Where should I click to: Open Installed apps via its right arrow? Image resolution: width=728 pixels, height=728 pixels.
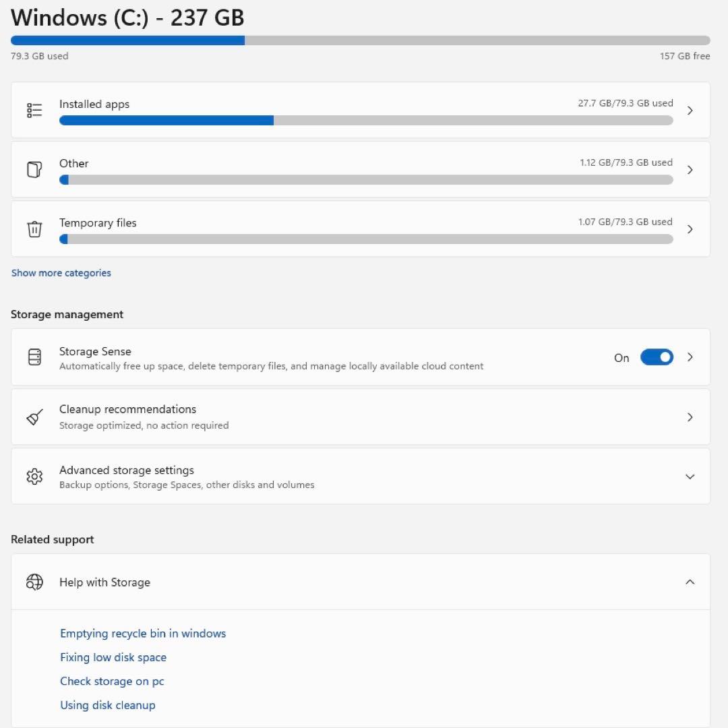click(x=690, y=110)
